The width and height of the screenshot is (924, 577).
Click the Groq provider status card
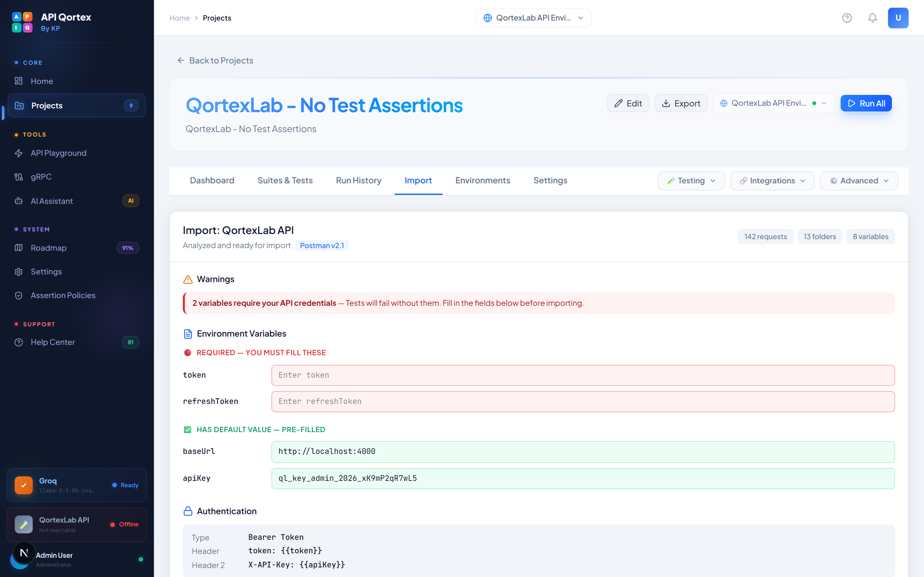click(76, 485)
